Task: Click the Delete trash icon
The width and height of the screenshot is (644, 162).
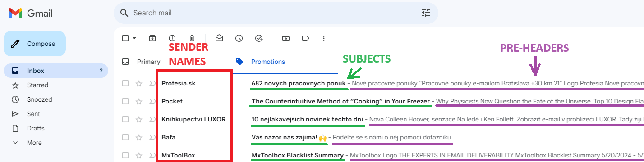Action: tap(192, 38)
